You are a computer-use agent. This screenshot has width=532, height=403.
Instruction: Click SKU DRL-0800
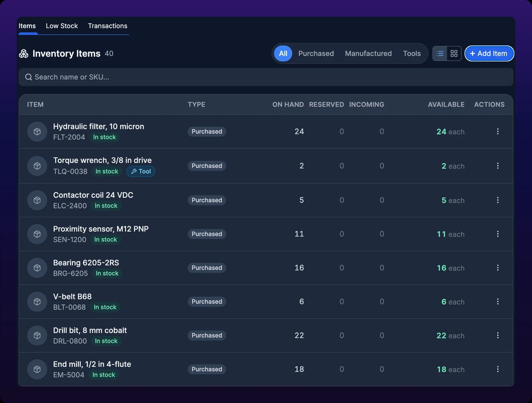pos(70,341)
